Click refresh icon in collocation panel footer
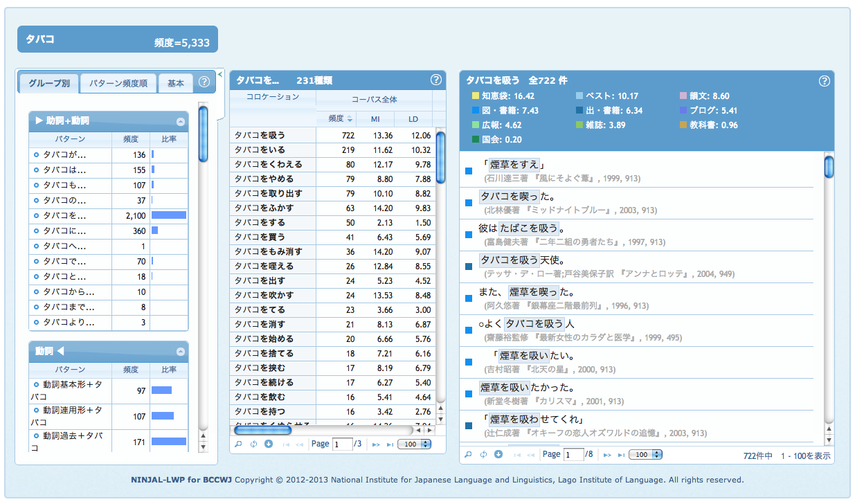 [x=253, y=444]
